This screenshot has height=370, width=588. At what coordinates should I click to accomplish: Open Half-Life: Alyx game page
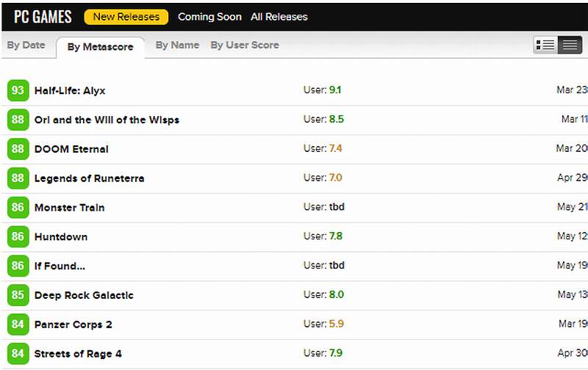(x=70, y=91)
